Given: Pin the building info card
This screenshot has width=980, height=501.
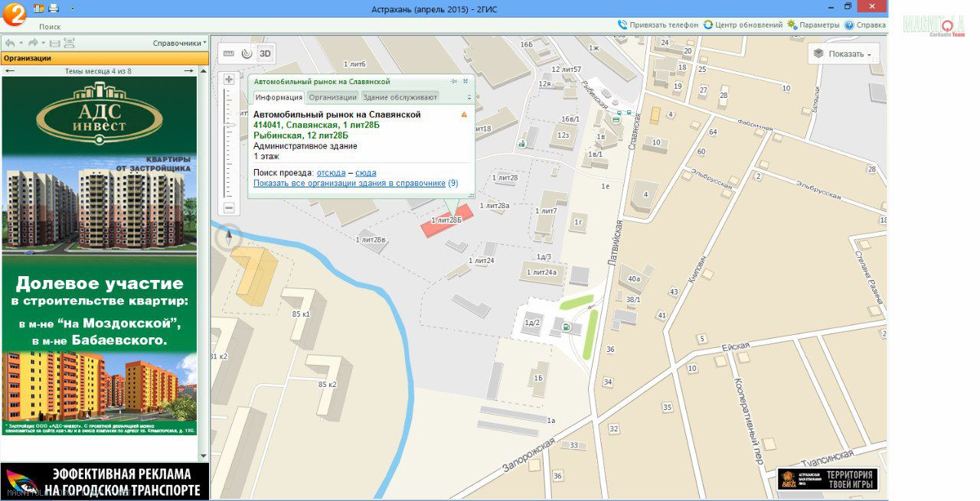Looking at the screenshot, I should 454,81.
